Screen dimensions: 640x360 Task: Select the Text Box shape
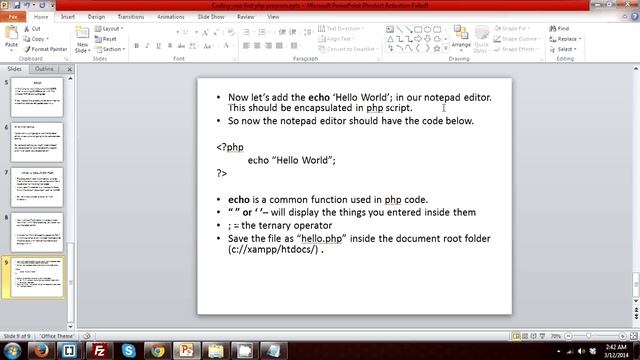tap(390, 29)
